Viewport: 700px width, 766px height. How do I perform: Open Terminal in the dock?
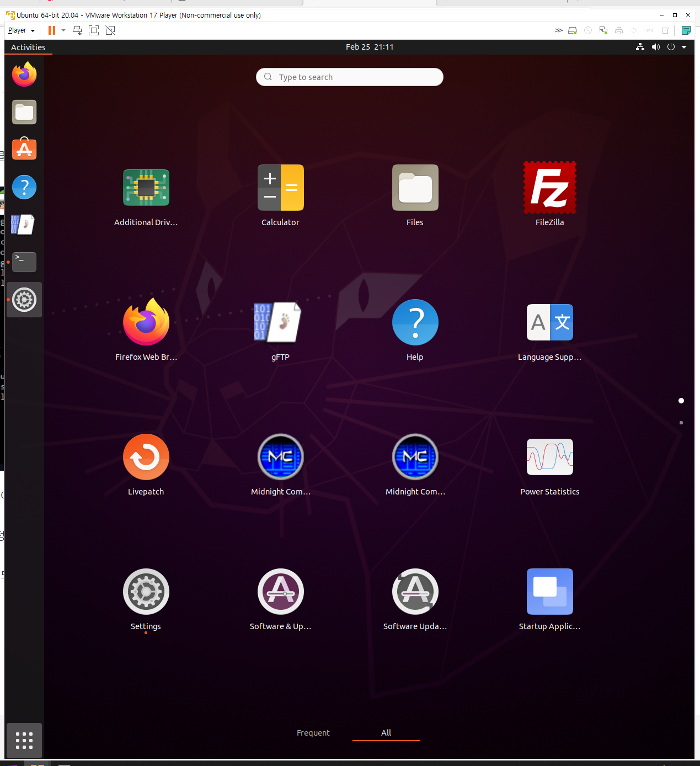24,262
